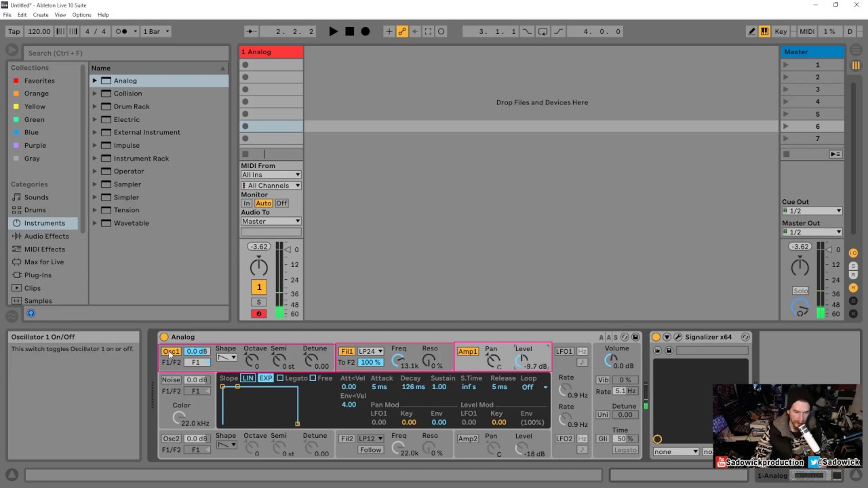868x488 pixels.
Task: Enable the Osc2 oscillator
Action: pyautogui.click(x=171, y=439)
